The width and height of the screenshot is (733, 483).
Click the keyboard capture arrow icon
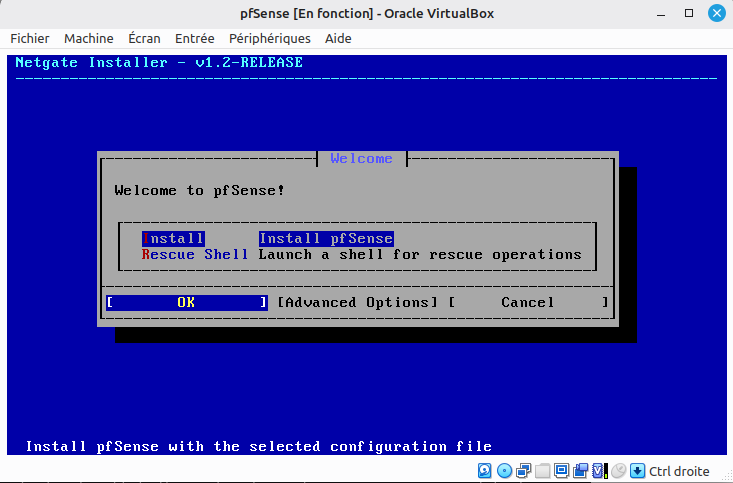click(x=638, y=470)
